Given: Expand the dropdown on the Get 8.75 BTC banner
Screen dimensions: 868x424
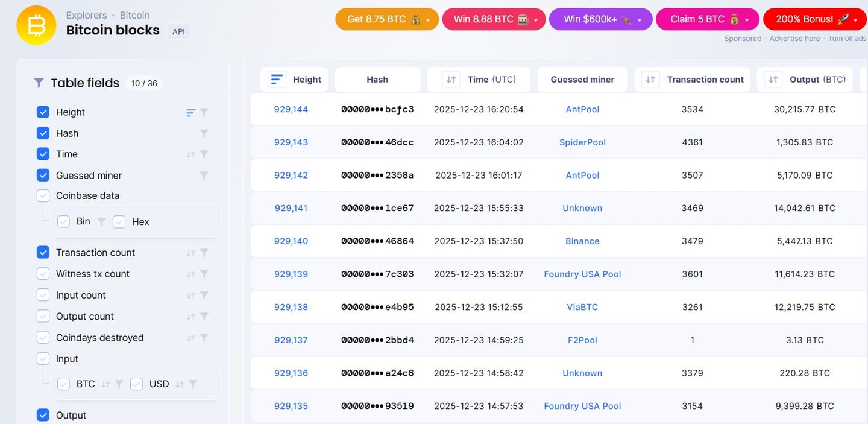Looking at the screenshot, I should (x=427, y=19).
